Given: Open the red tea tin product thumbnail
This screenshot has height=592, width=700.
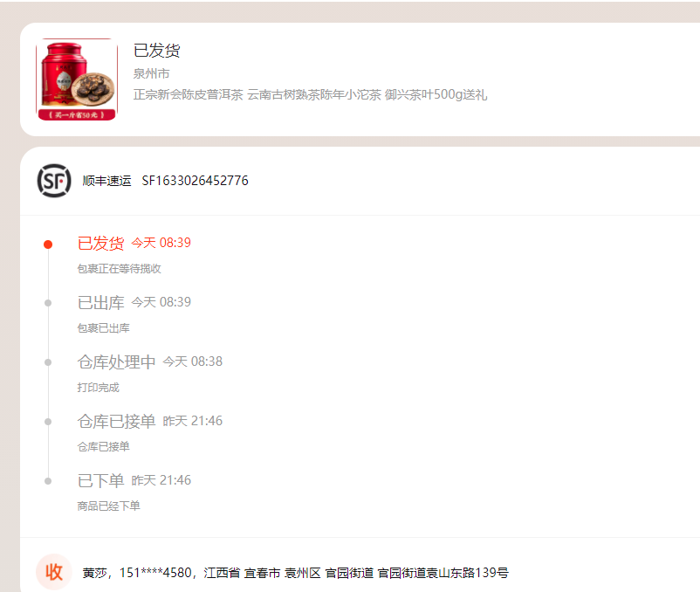Looking at the screenshot, I should 77,79.
